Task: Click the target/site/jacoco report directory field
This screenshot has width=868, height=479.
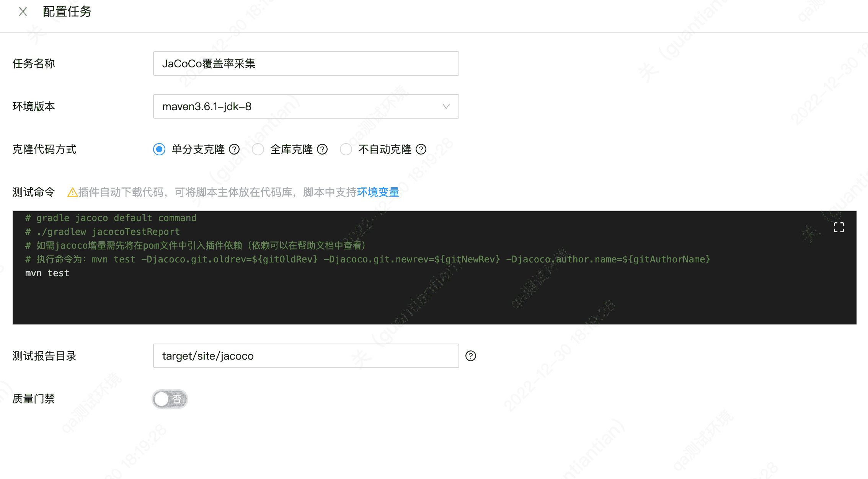Action: (306, 356)
